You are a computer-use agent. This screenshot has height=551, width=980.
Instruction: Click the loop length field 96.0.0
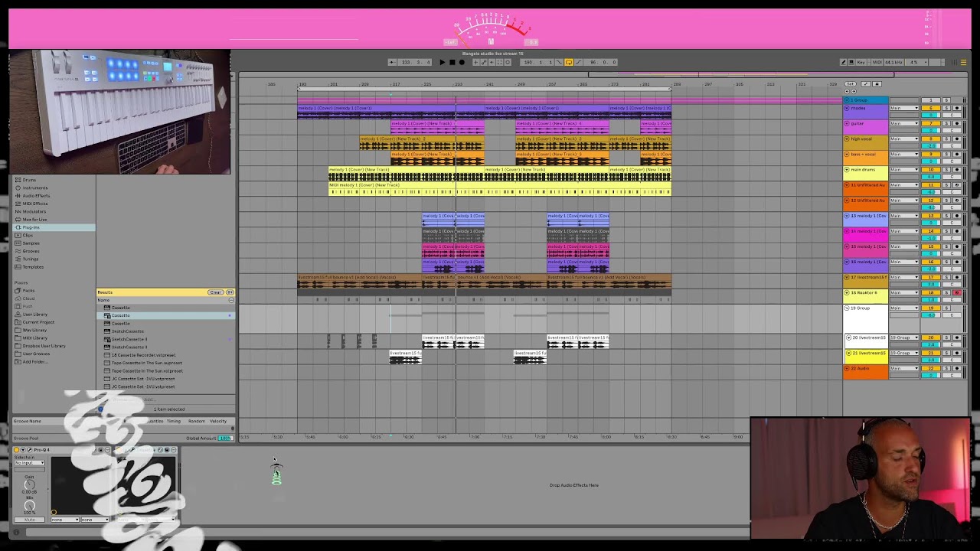point(601,62)
